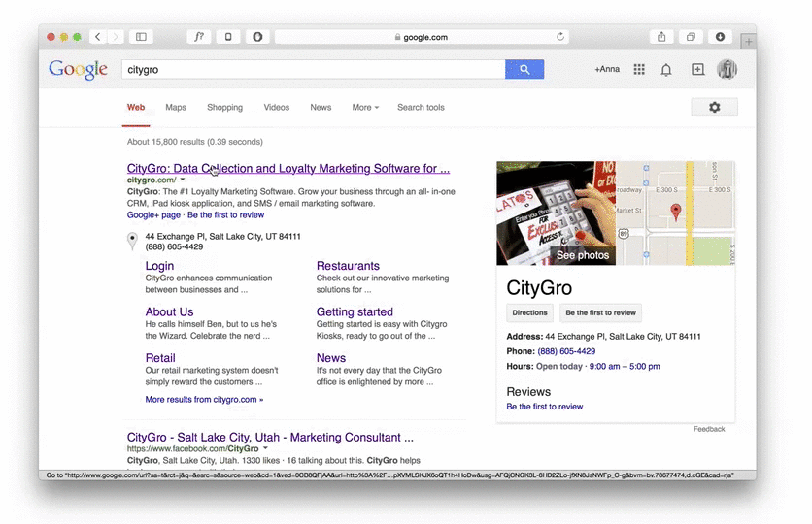Open the CityGro Facebook result
812x524 pixels.
270,437
